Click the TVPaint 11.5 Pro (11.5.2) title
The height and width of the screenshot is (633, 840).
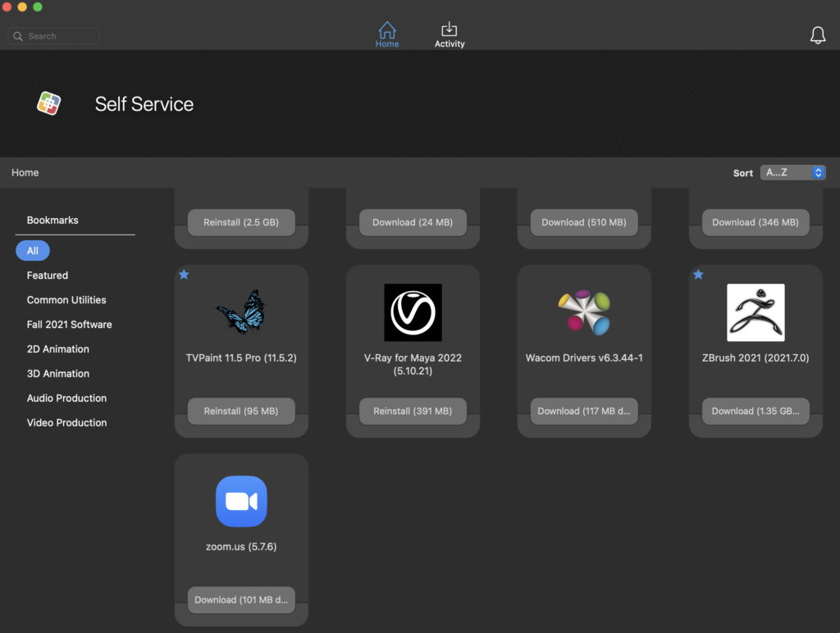(x=241, y=357)
